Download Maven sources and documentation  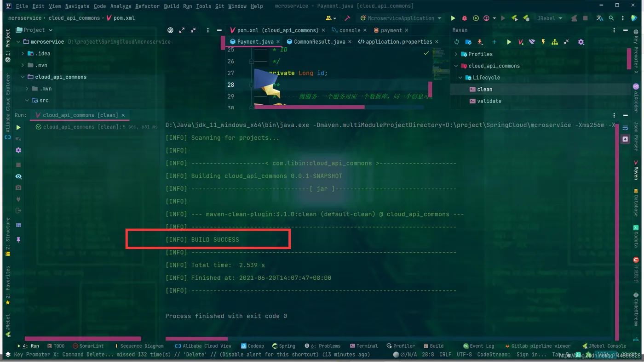(480, 42)
